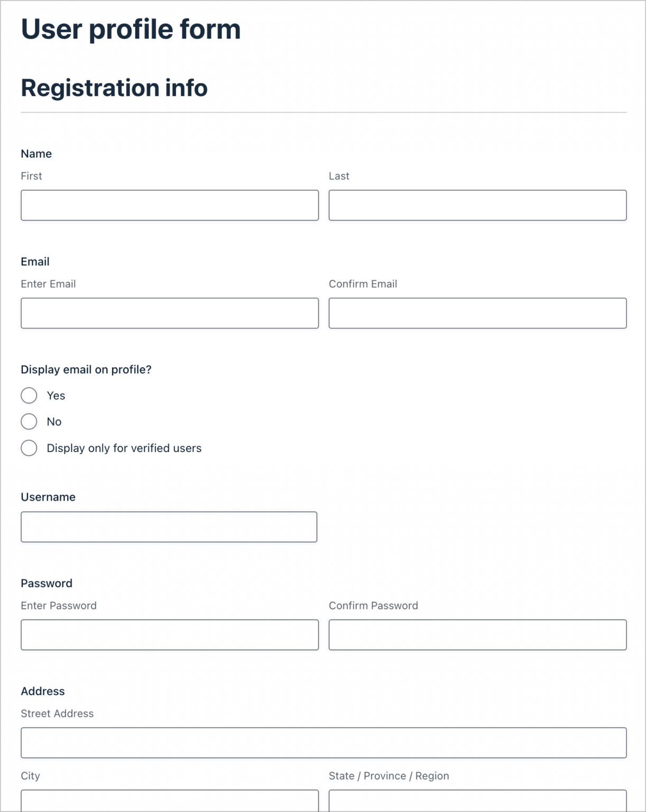This screenshot has width=646, height=812.
Task: Click the Password section label
Action: (47, 583)
